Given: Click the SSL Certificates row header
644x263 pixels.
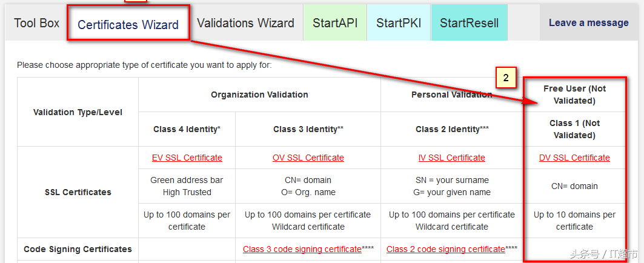Looking at the screenshot, I should coord(78,192).
